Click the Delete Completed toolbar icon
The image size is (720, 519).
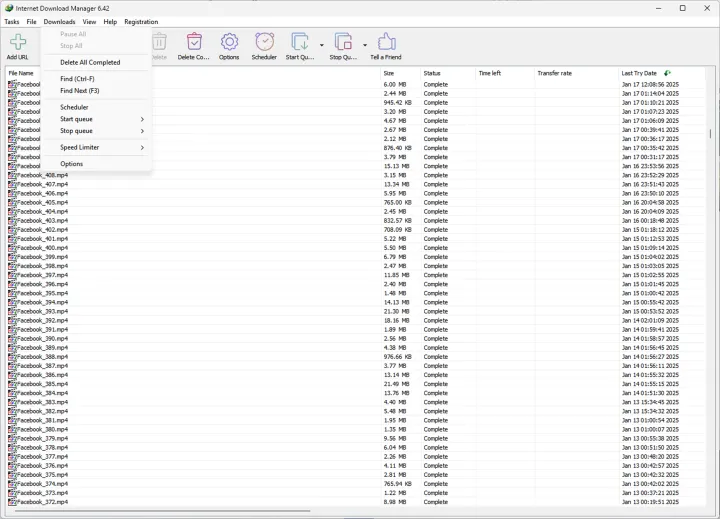point(194,42)
